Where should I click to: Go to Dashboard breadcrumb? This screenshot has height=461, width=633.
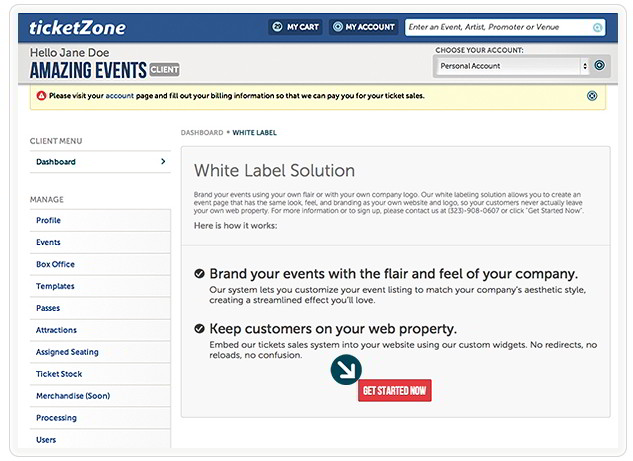[202, 133]
